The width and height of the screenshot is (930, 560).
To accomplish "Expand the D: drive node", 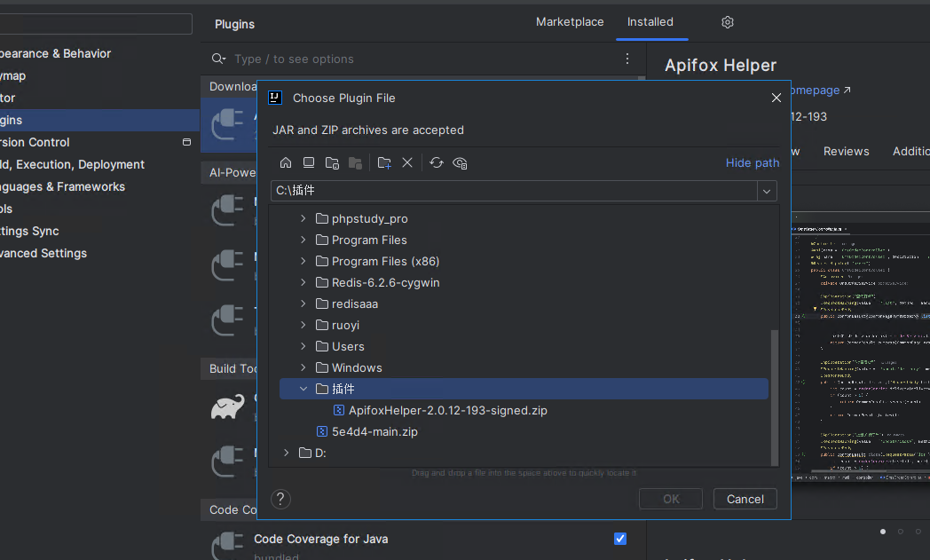I will coord(286,453).
